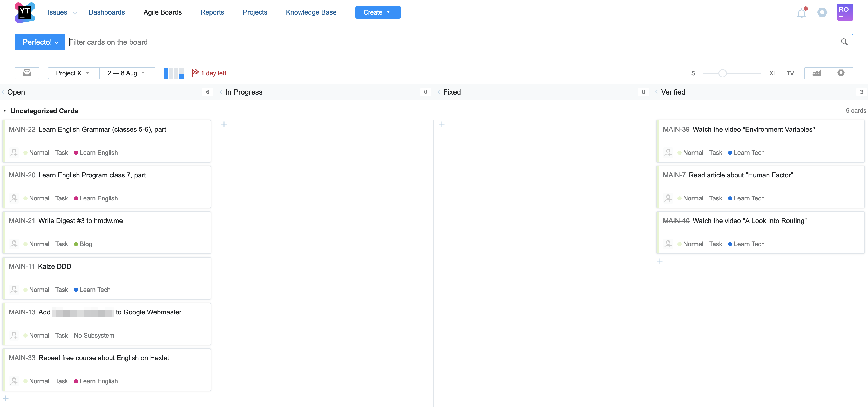This screenshot has width=868, height=416.
Task: Click the print/export board icon
Action: (26, 72)
